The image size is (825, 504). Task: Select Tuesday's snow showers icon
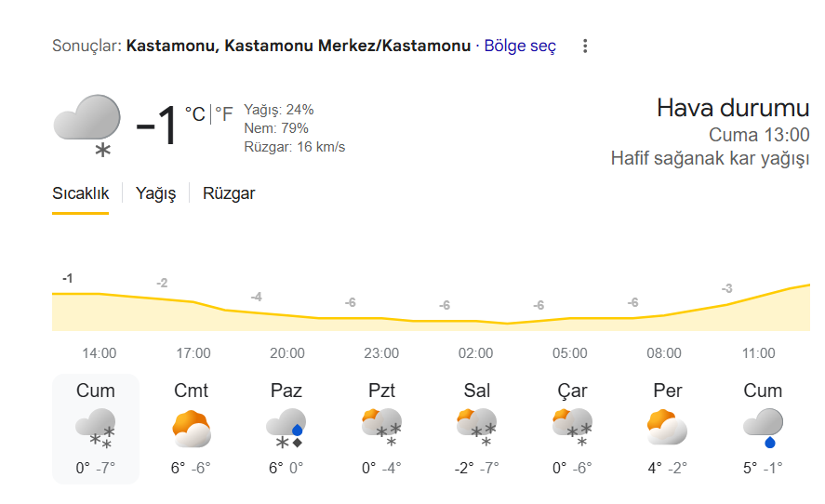[477, 429]
